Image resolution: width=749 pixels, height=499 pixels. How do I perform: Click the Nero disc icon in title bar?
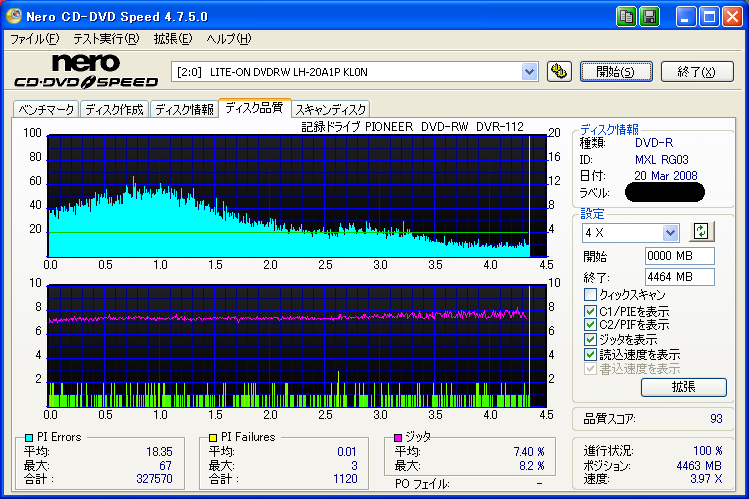tap(14, 16)
